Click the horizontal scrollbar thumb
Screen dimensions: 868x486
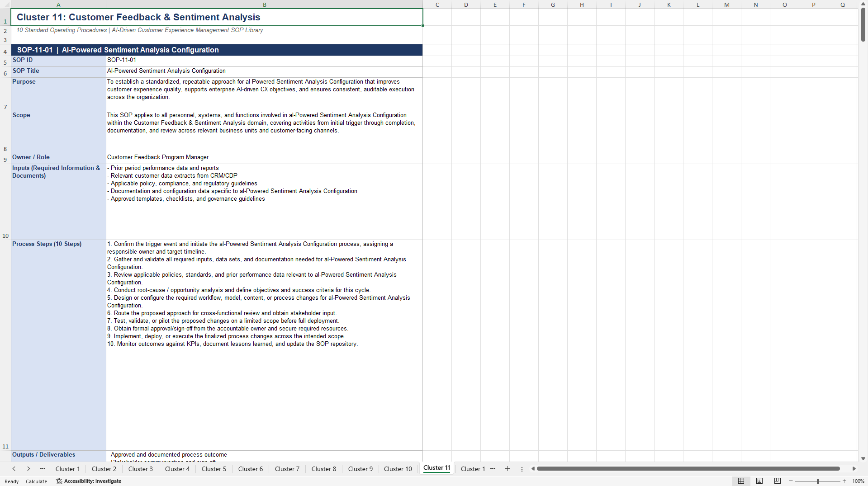(x=688, y=469)
